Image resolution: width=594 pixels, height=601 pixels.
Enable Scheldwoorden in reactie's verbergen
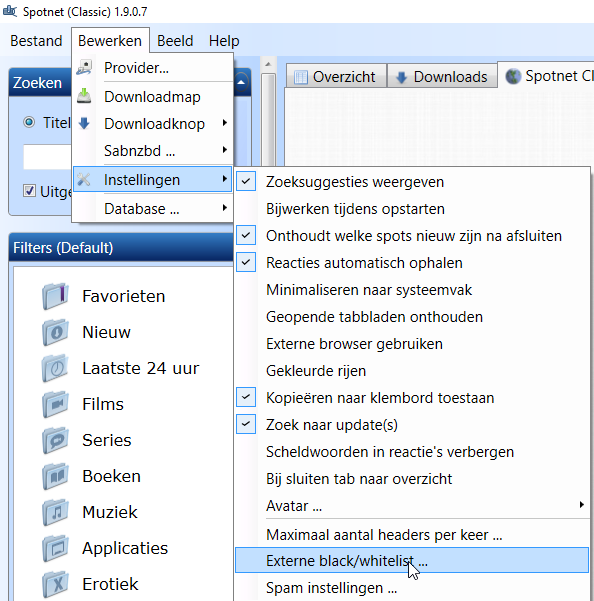pos(412,452)
